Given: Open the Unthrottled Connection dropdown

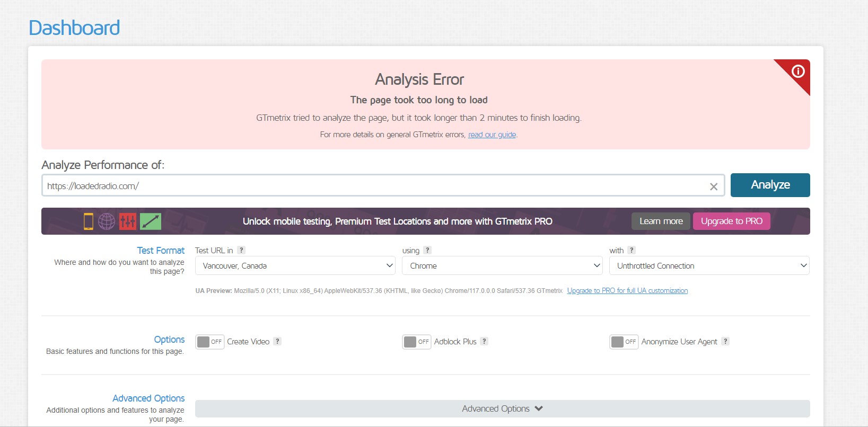Looking at the screenshot, I should click(x=709, y=266).
